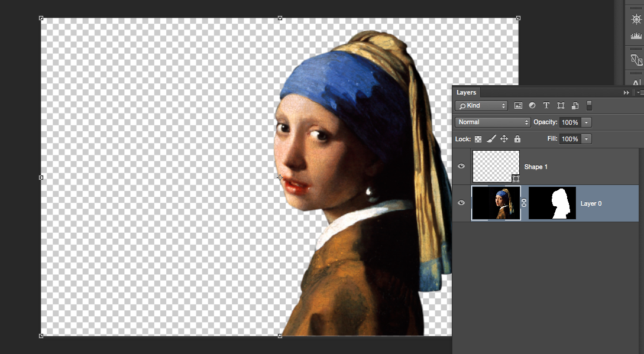Image resolution: width=644 pixels, height=354 pixels.
Task: Click the bottom-center transform handle
Action: [280, 336]
